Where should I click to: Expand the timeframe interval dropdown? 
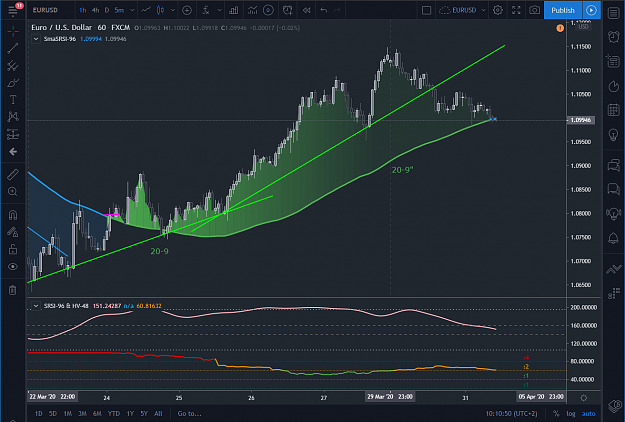tap(132, 10)
